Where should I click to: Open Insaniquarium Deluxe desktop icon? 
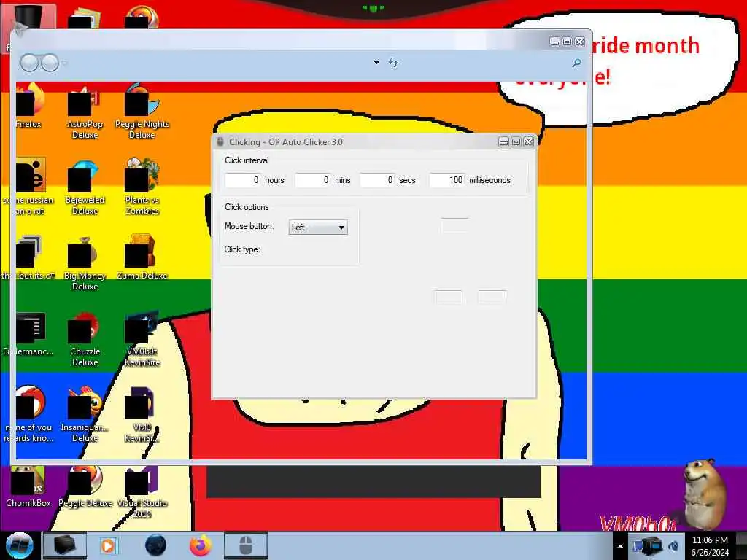coord(85,414)
